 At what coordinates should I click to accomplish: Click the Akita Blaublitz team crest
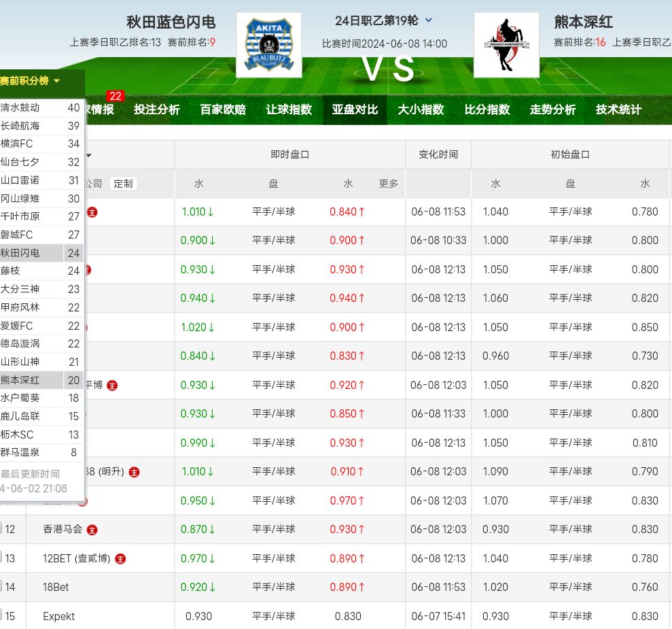(x=268, y=45)
